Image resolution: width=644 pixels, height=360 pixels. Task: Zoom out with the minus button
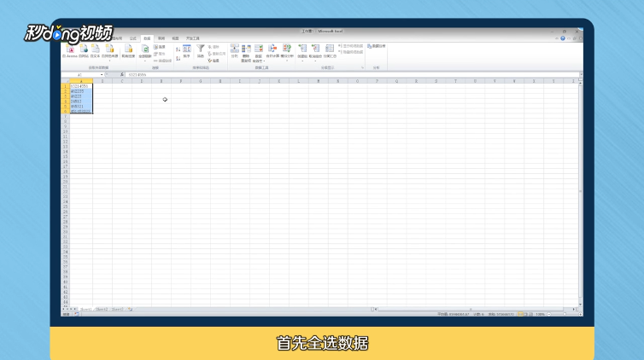pos(549,314)
